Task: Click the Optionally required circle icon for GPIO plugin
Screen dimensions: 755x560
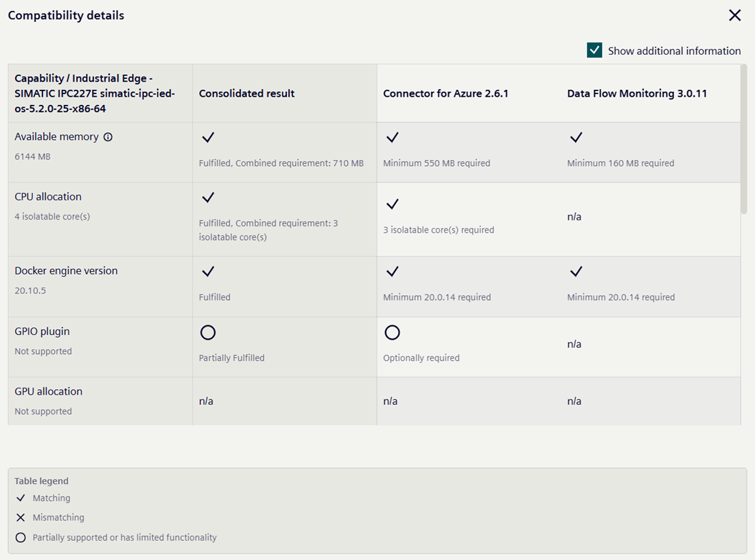Action: pos(393,332)
